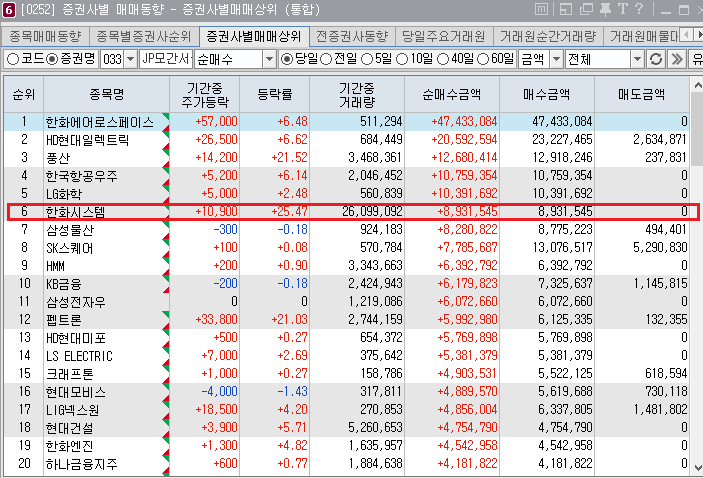This screenshot has height=478, width=703.
Task: Click the duplicate window icon in title bar
Action: (586, 9)
